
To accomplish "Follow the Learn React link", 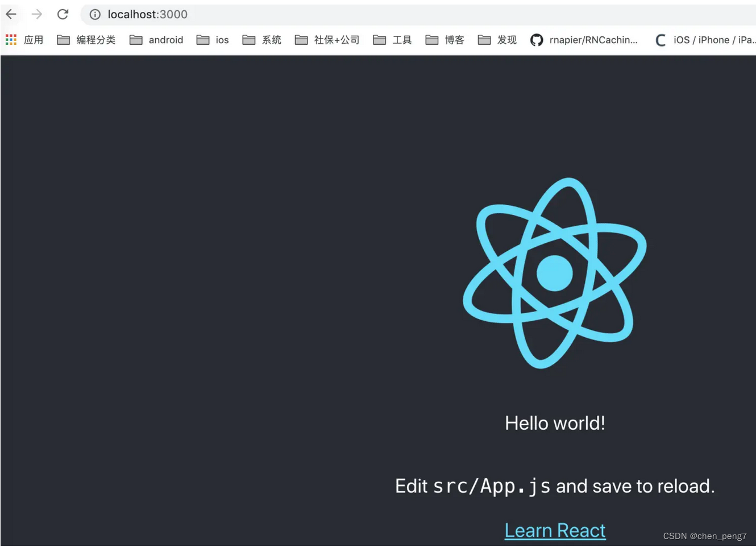I will coord(555,530).
